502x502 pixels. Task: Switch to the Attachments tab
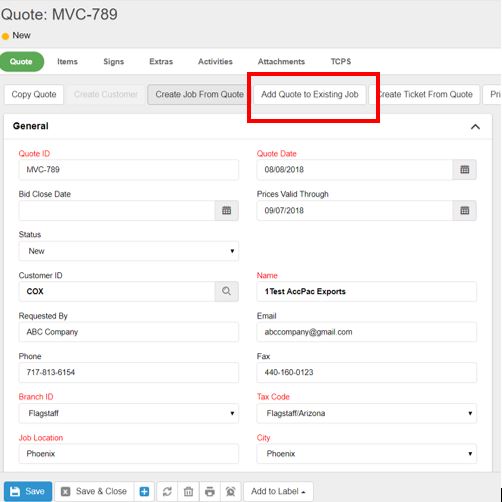[281, 62]
